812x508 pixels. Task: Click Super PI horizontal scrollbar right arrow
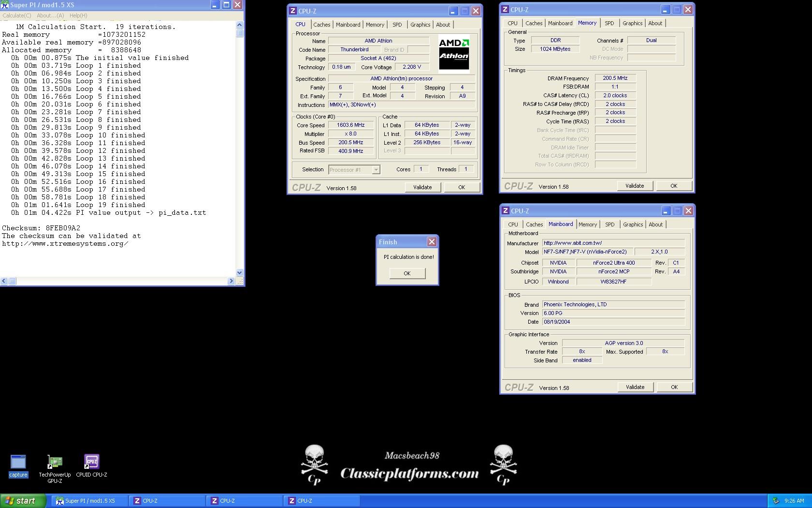pyautogui.click(x=231, y=281)
